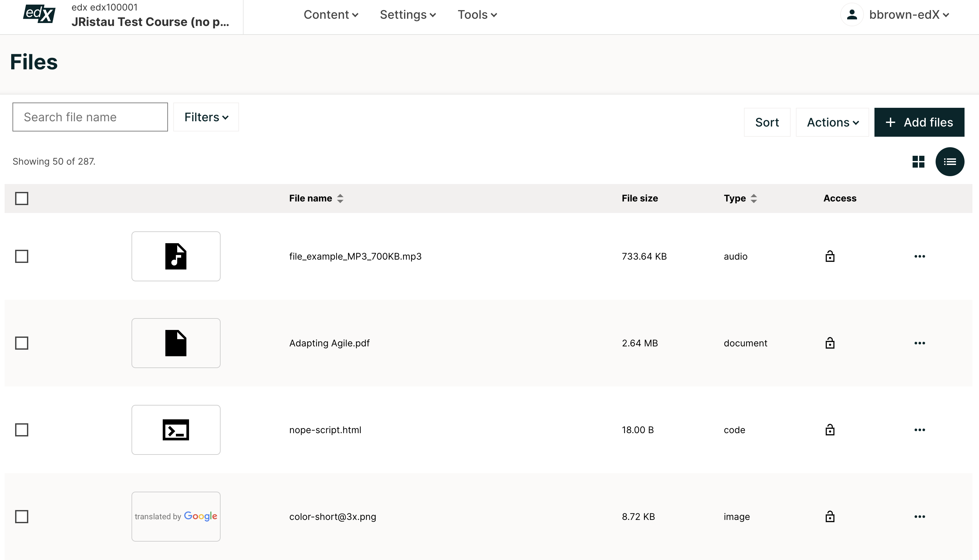Select the checkbox for Adapting Agile.pdf
The height and width of the screenshot is (560, 979).
pyautogui.click(x=22, y=343)
